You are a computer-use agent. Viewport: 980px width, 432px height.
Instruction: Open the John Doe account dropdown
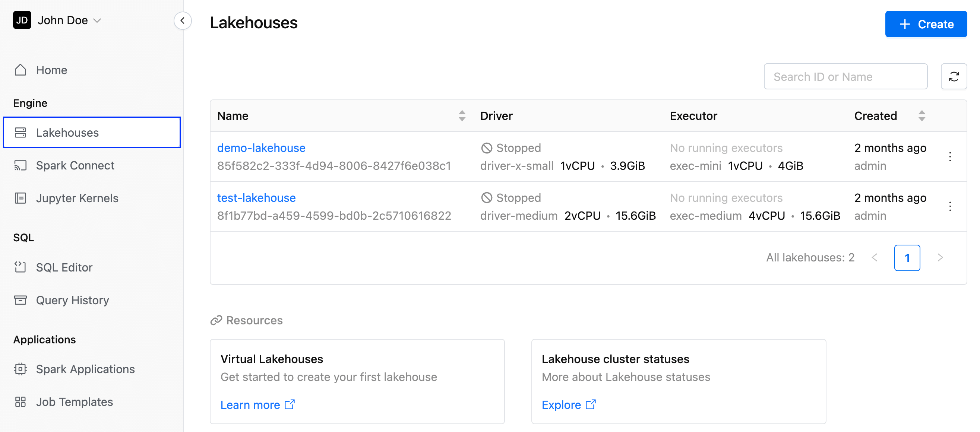pyautogui.click(x=69, y=20)
